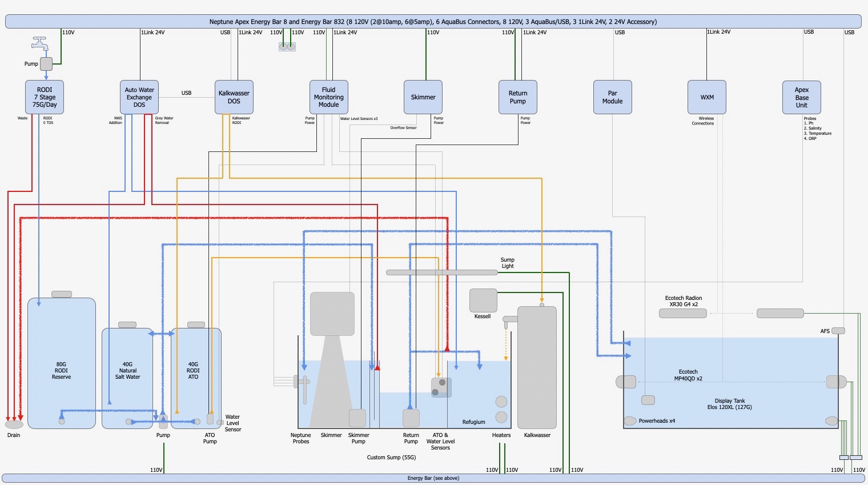Click the Par Module box

pos(613,97)
